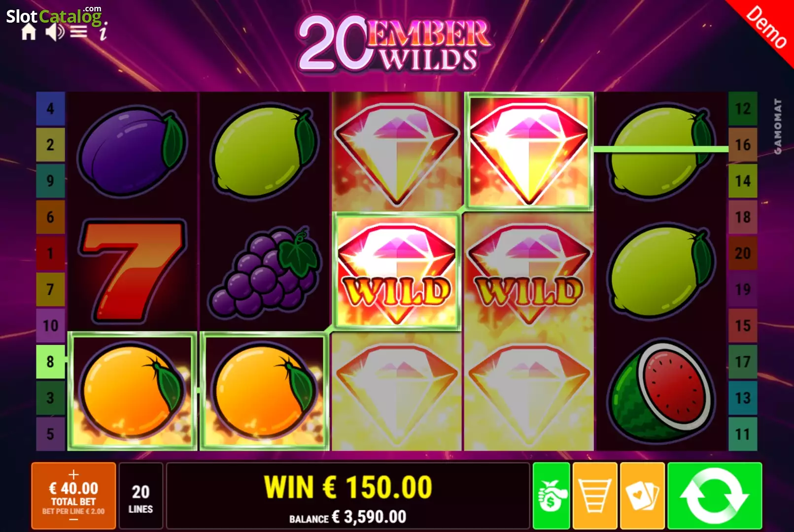Click payline 20 indicator
This screenshot has width=794, height=532.
(x=743, y=253)
